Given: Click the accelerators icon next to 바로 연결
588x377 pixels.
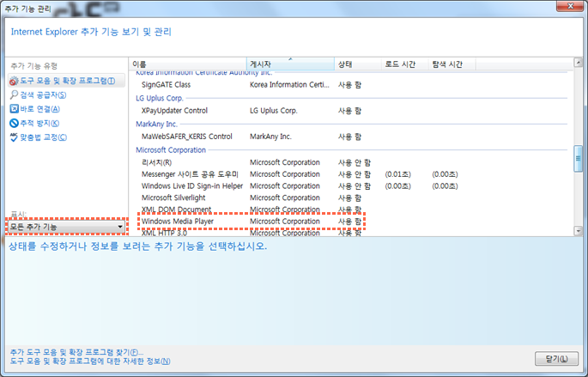Looking at the screenshot, I should (x=14, y=109).
